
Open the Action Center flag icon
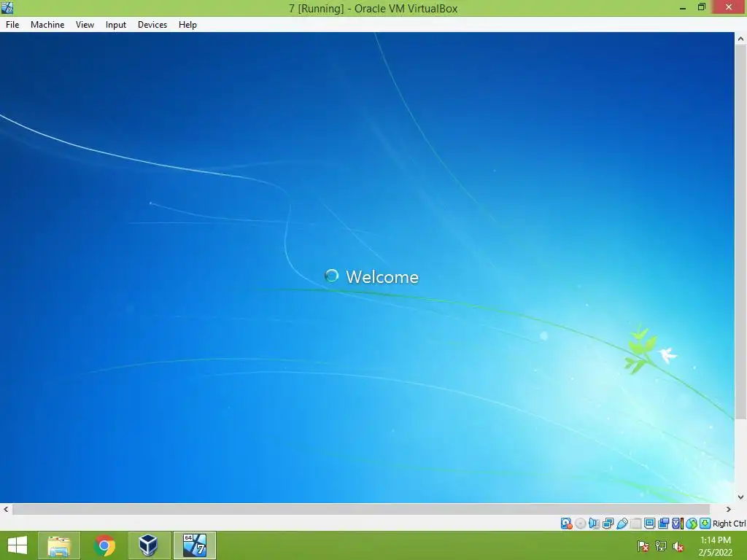(643, 546)
